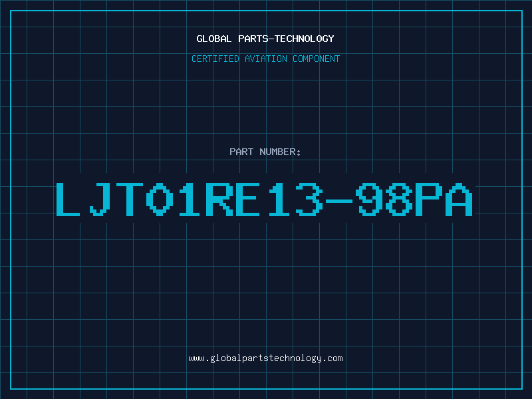Click the word COMPONENT in the subtitle

(x=316, y=59)
